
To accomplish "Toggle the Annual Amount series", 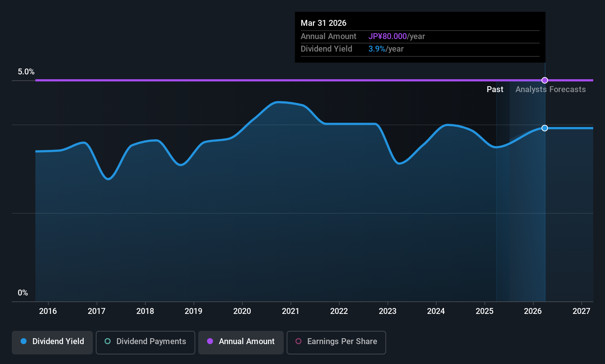I will (241, 343).
